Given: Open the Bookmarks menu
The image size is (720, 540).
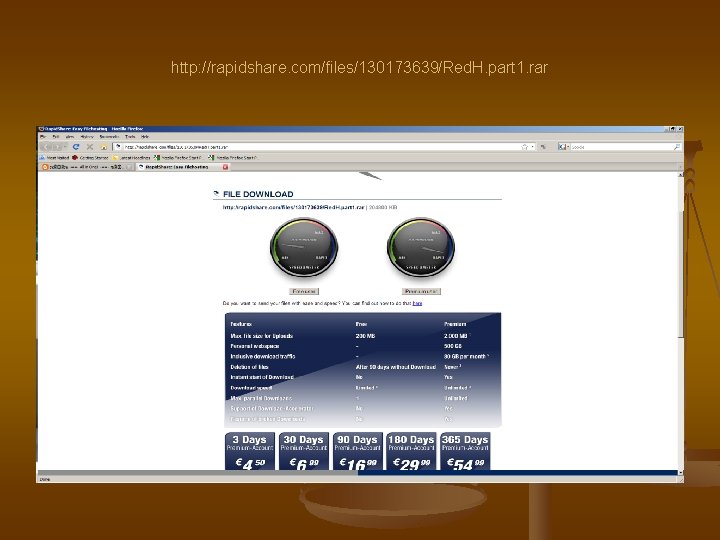Looking at the screenshot, I should coord(109,137).
